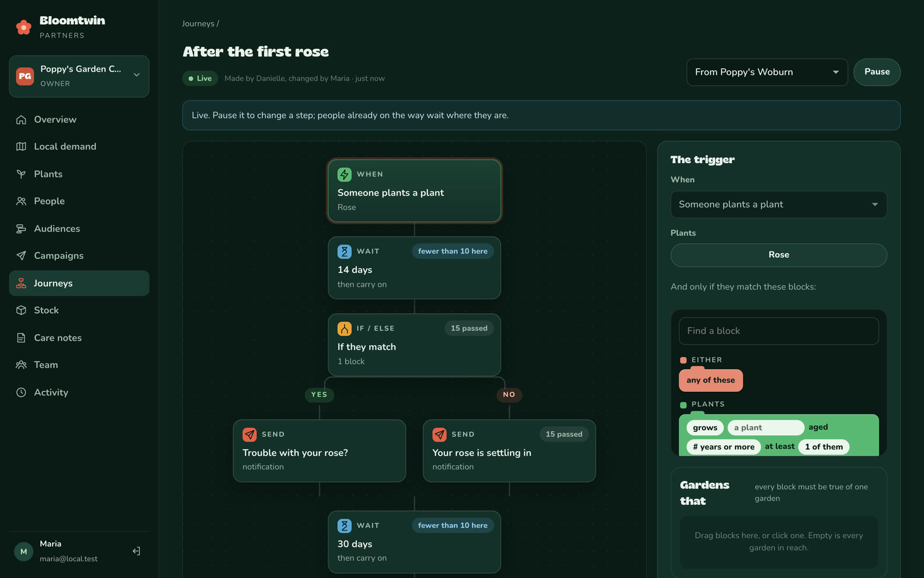Viewport: 924px width, 578px height.
Task: Click paper-plane icon on Trouble with your rose
Action: (x=249, y=435)
